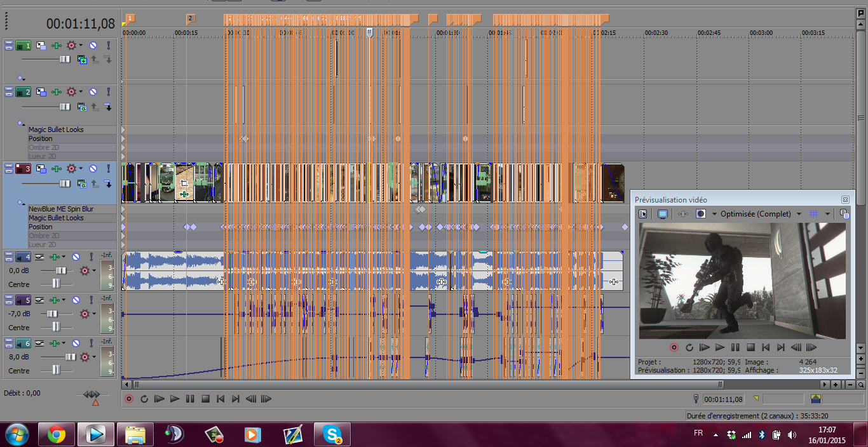The width and height of the screenshot is (868, 447).
Task: Open Google Chrome from taskbar
Action: point(56,435)
